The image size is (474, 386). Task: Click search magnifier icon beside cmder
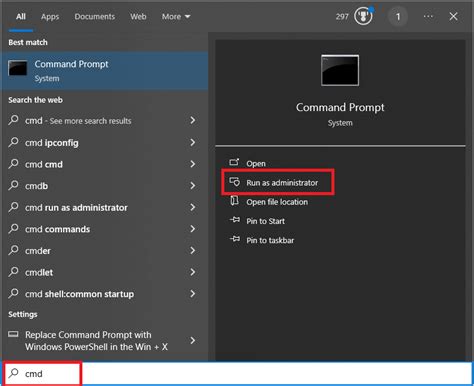(13, 250)
